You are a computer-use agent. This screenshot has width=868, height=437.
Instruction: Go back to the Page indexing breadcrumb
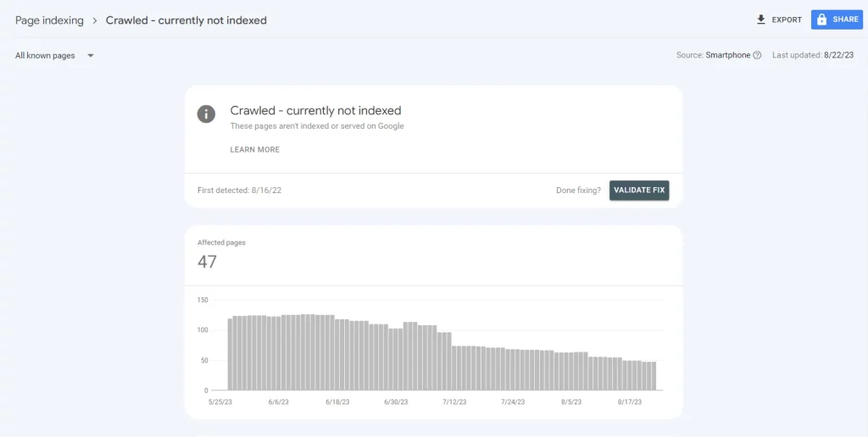[x=49, y=20]
